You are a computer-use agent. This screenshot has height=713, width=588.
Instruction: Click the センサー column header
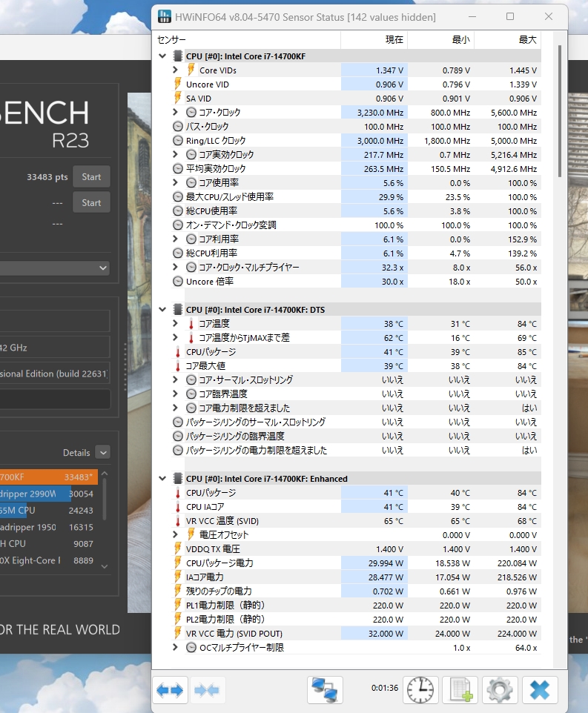tap(248, 39)
